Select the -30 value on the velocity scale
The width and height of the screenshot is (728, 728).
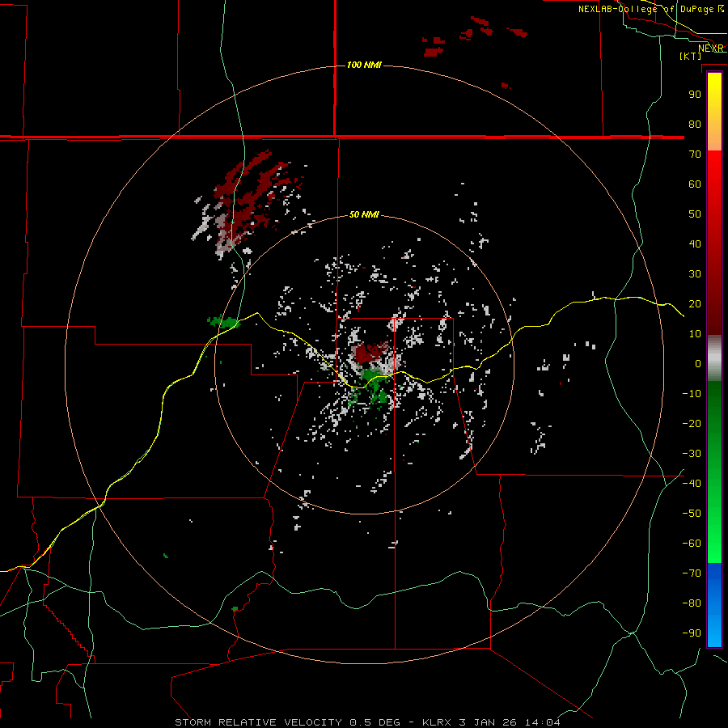pyautogui.click(x=692, y=454)
